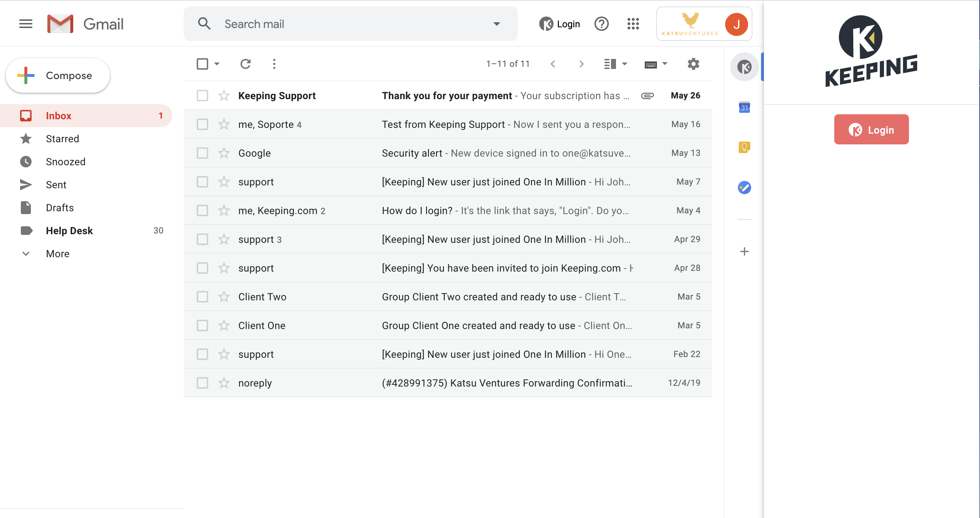Show search options dropdown arrow
980x518 pixels.
tap(496, 24)
